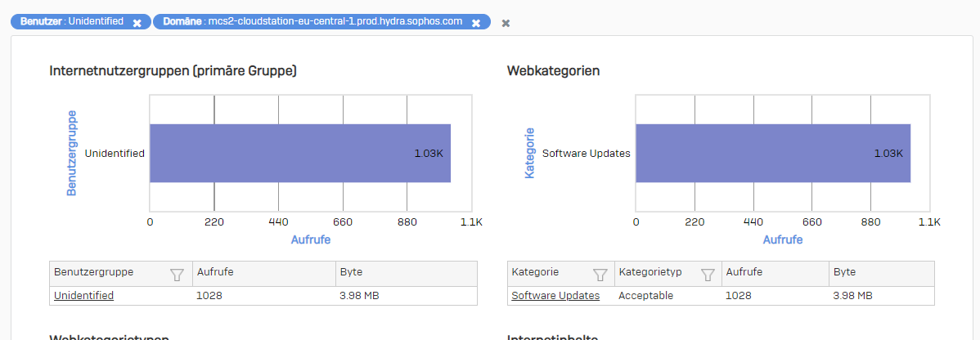This screenshot has height=340, width=980.
Task: Remove the Domäne filter chip
Action: tap(475, 23)
